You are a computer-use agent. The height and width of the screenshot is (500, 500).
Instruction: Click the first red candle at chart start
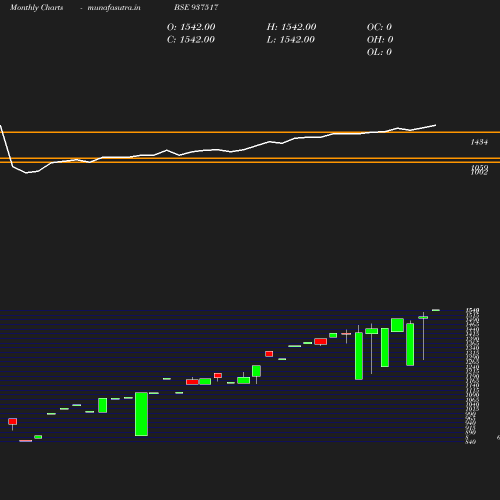(x=13, y=421)
